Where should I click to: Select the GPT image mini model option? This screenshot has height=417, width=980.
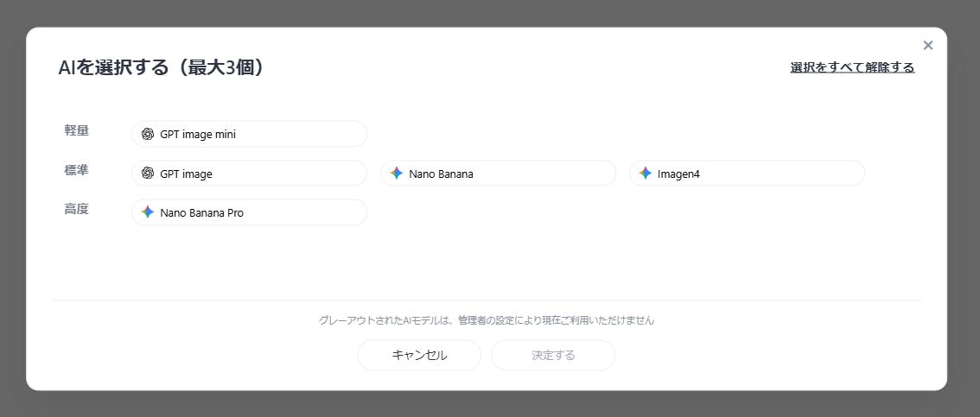point(250,134)
